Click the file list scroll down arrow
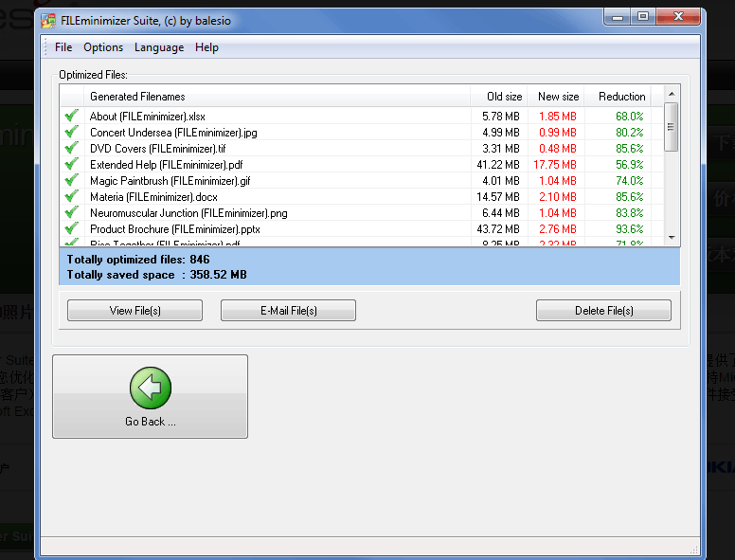This screenshot has height=560, width=735. (x=672, y=237)
